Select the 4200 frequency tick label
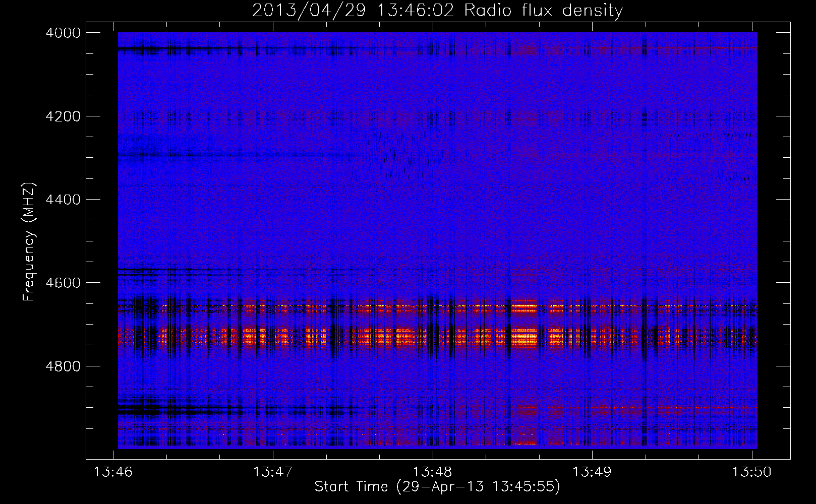The height and width of the screenshot is (504, 816). tap(63, 116)
